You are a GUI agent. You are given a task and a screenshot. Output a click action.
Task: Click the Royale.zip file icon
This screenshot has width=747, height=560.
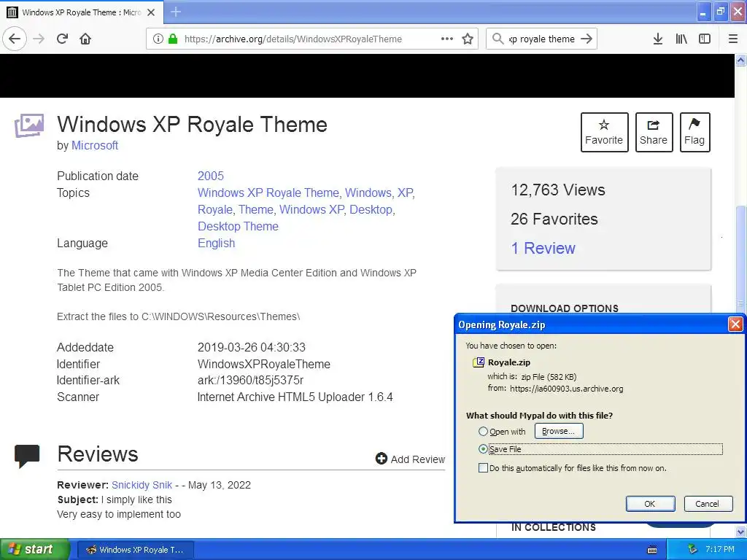[x=479, y=362]
